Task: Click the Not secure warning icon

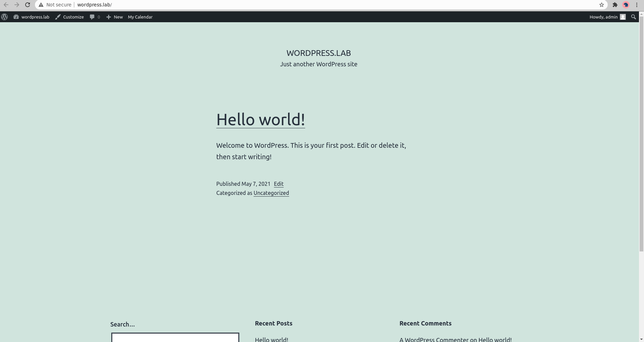Action: (x=41, y=5)
